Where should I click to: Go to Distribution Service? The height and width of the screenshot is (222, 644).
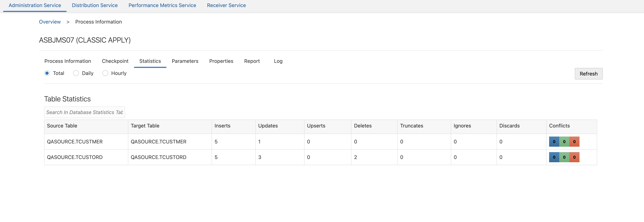95,5
